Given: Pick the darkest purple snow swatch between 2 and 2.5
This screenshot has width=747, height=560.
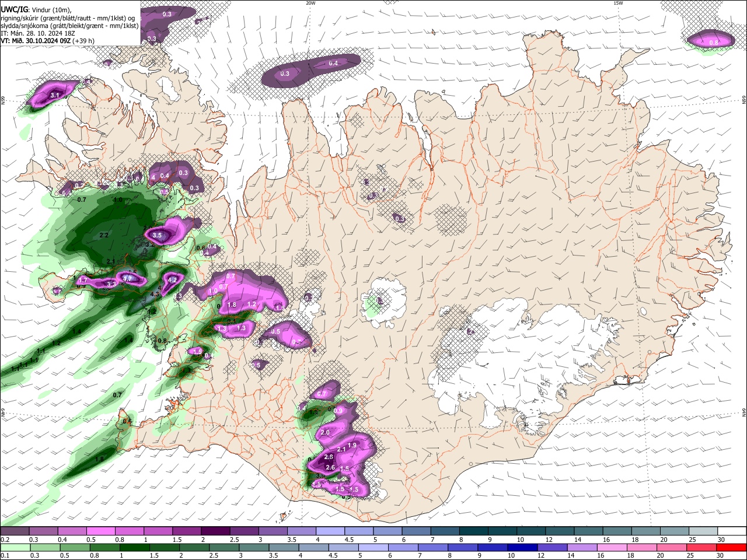Looking at the screenshot, I should pyautogui.click(x=215, y=531).
